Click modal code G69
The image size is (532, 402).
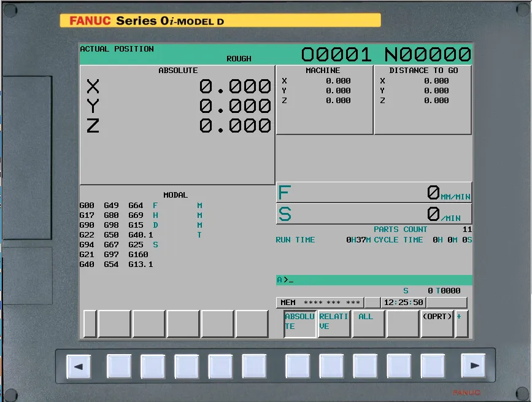coord(136,215)
